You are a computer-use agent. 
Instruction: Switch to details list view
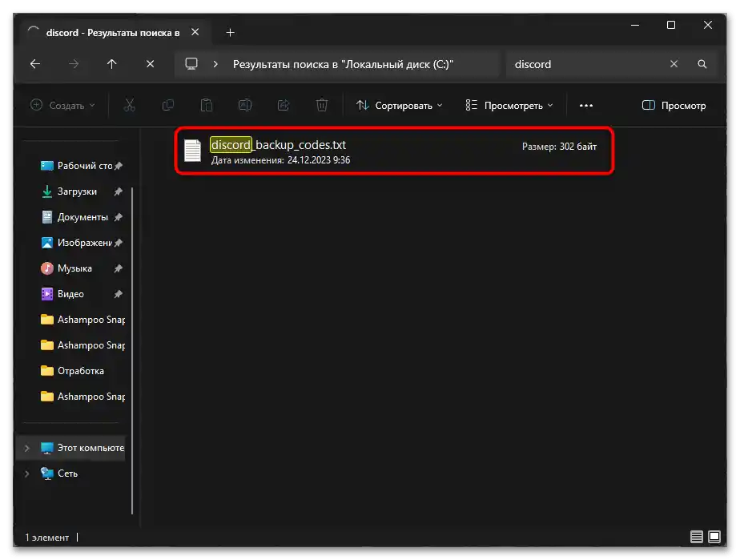(x=697, y=537)
